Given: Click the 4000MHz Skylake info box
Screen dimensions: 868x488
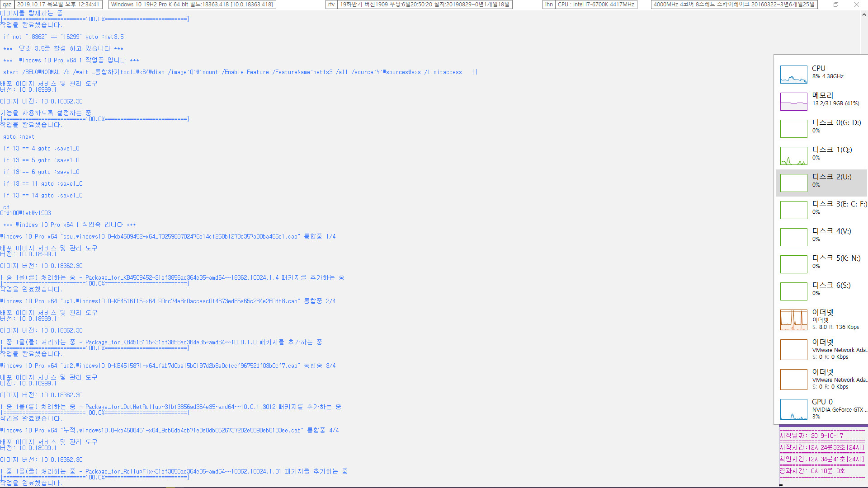Looking at the screenshot, I should click(x=734, y=5).
